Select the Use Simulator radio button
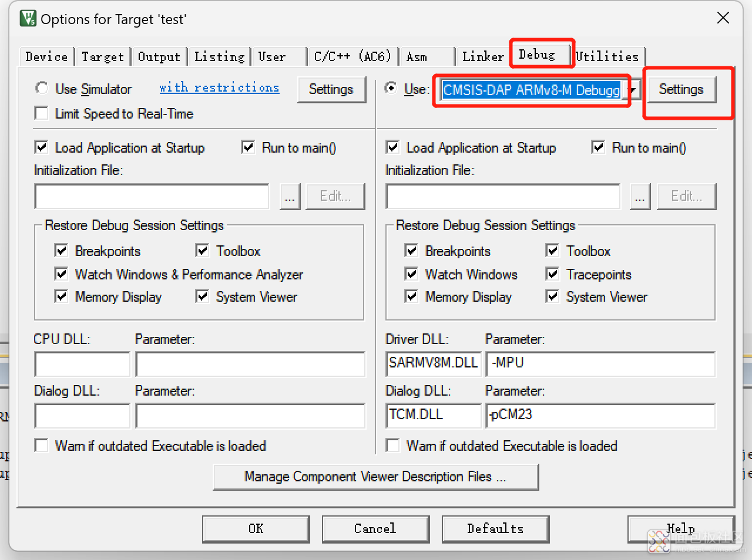The height and width of the screenshot is (560, 752). (42, 89)
